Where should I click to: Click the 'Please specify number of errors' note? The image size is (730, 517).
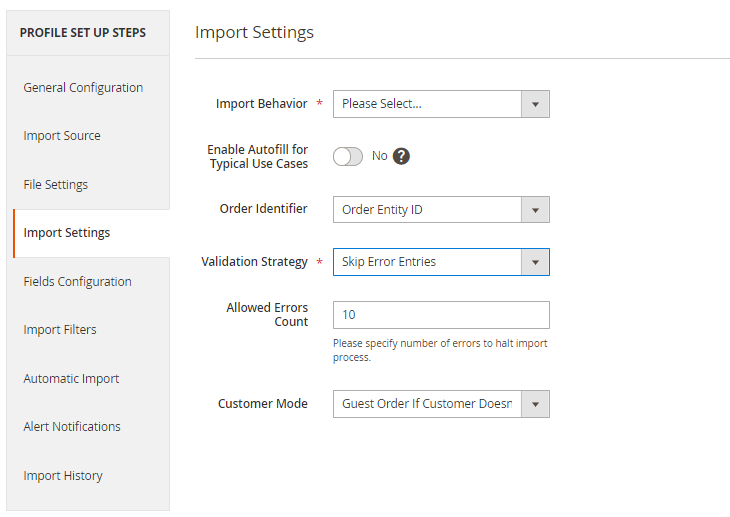pos(440,350)
